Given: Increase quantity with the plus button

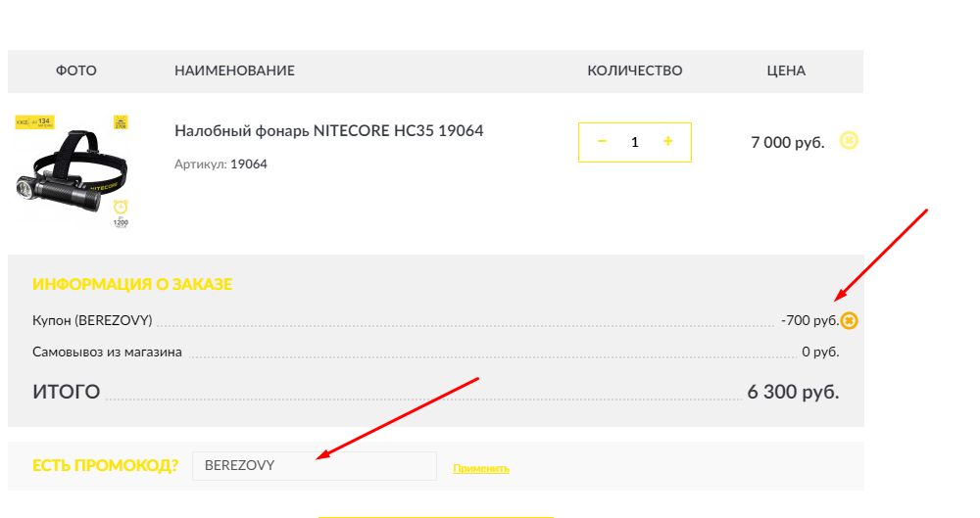Looking at the screenshot, I should pos(667,141).
